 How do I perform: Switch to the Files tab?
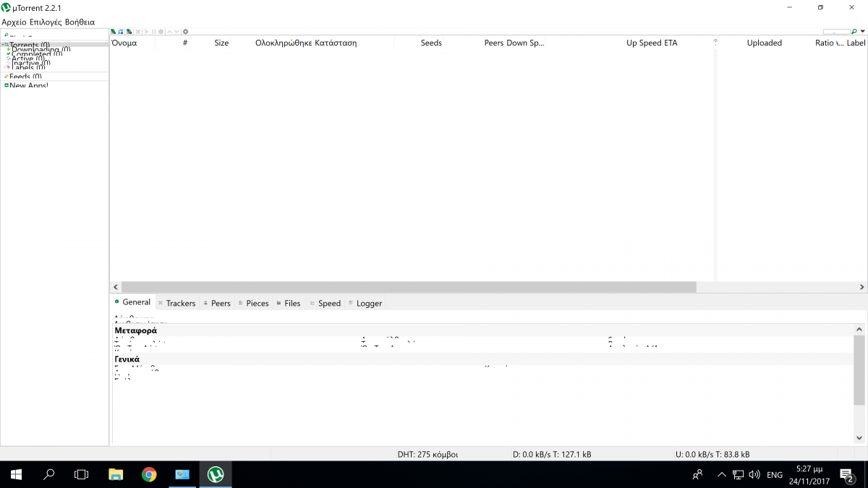tap(288, 303)
